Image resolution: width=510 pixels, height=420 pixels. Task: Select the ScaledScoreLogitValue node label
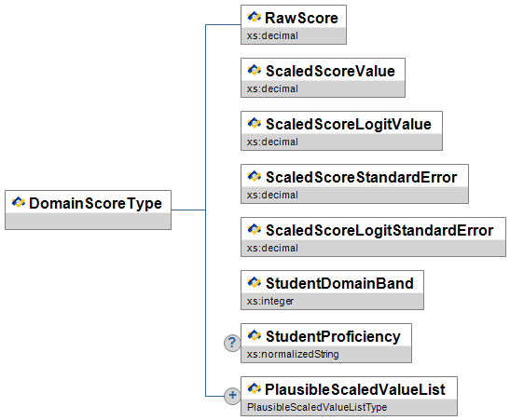pos(349,125)
